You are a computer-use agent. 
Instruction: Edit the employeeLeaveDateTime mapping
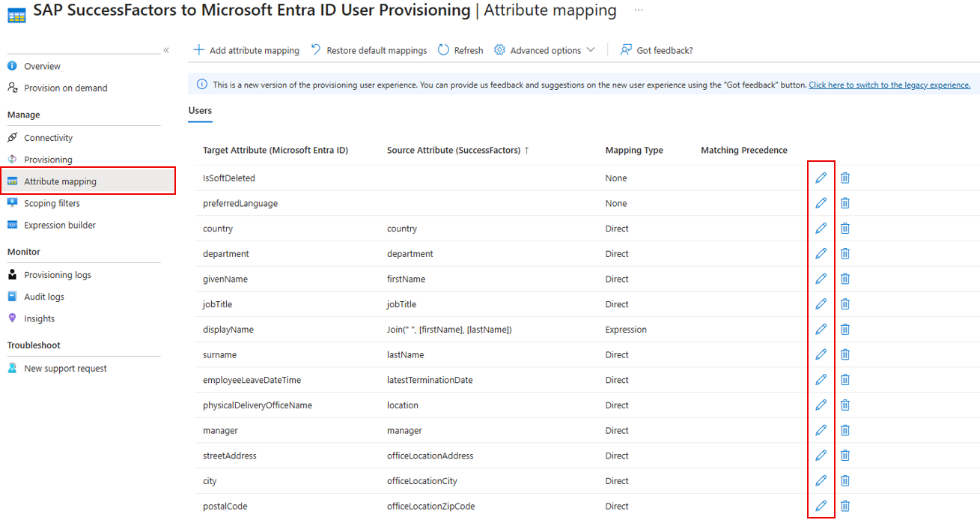(x=821, y=379)
